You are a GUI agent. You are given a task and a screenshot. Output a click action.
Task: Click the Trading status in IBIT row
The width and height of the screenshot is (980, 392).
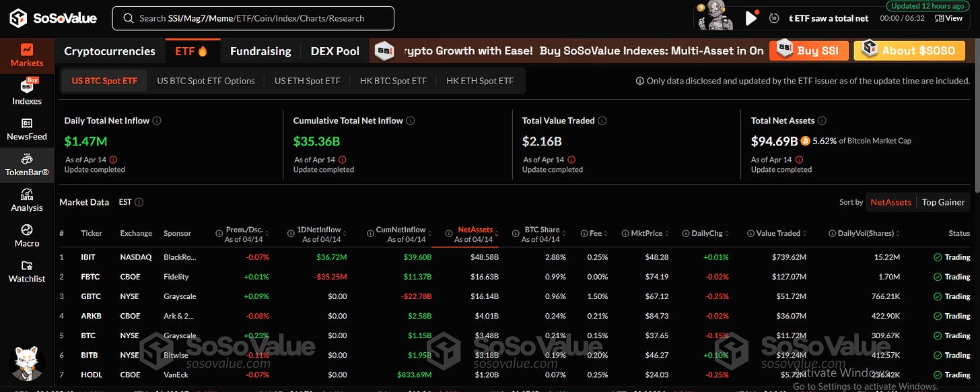[x=952, y=257]
